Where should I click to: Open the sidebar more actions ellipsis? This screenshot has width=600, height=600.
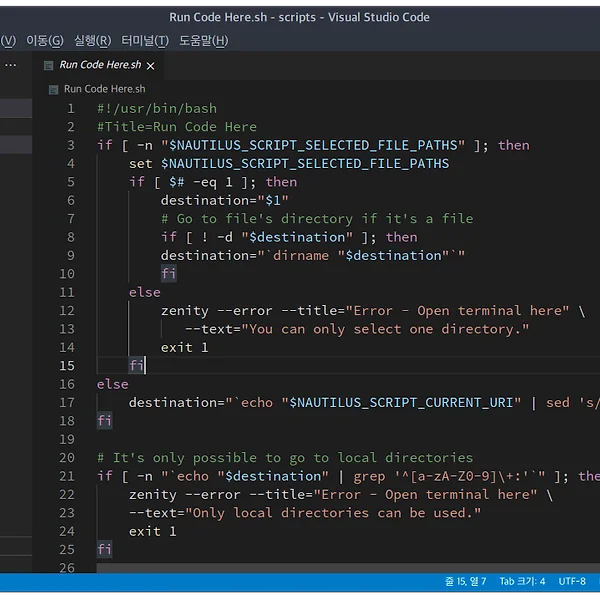(x=11, y=65)
